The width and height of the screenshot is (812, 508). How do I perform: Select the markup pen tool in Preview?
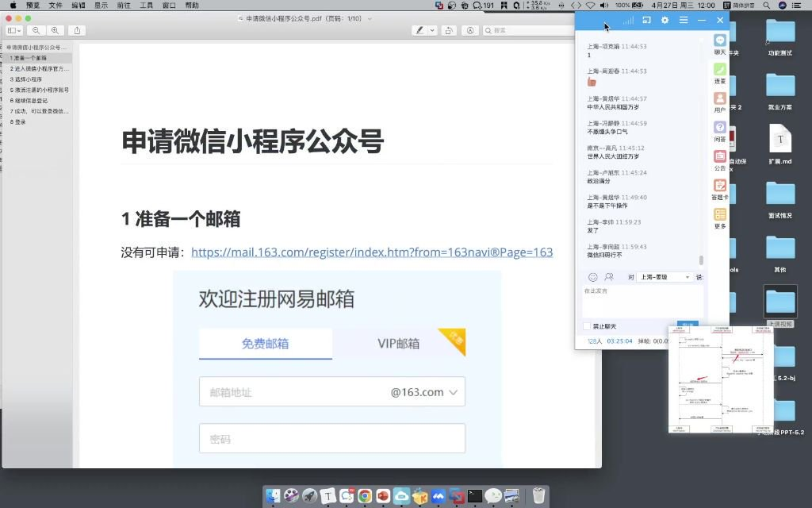pyautogui.click(x=419, y=31)
